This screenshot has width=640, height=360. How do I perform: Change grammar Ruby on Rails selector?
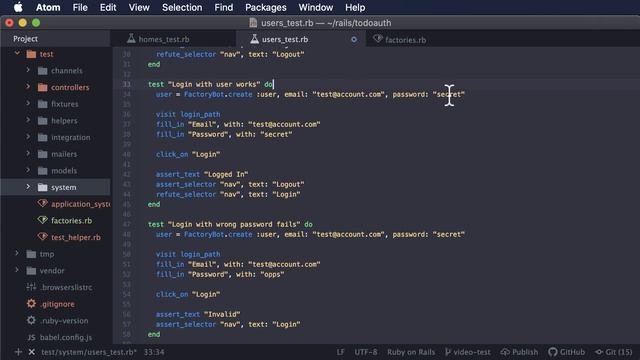point(411,352)
